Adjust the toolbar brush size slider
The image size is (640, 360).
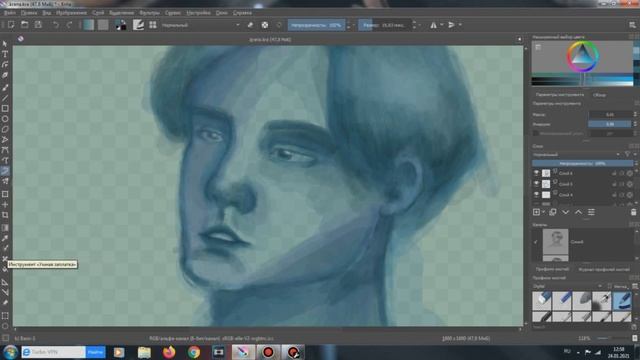coord(385,25)
